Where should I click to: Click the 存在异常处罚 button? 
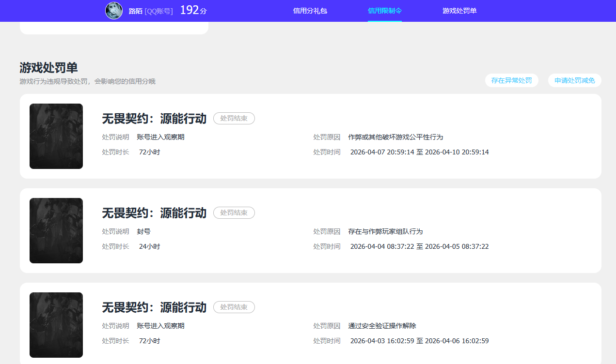pyautogui.click(x=511, y=80)
